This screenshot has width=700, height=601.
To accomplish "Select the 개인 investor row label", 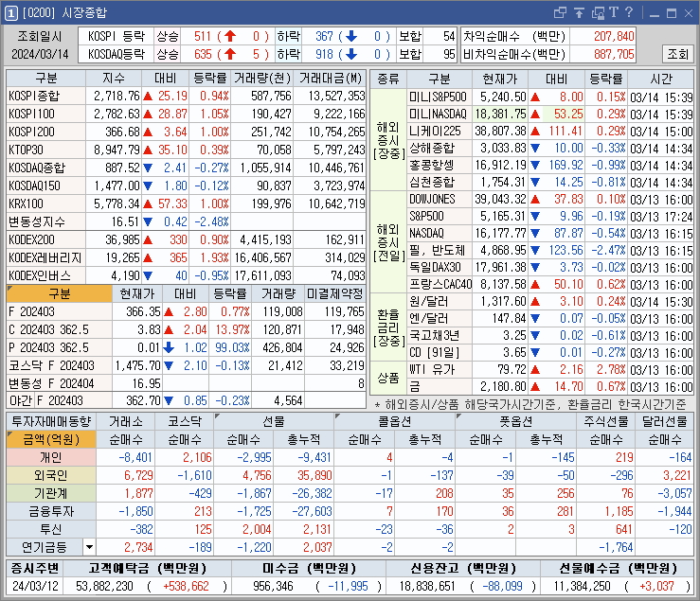I will click(51, 458).
